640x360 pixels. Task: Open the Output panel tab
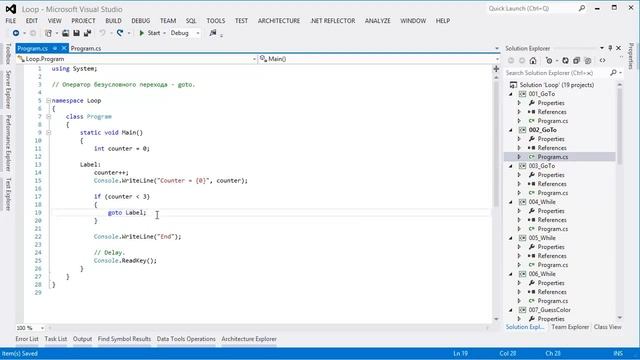(x=82, y=339)
